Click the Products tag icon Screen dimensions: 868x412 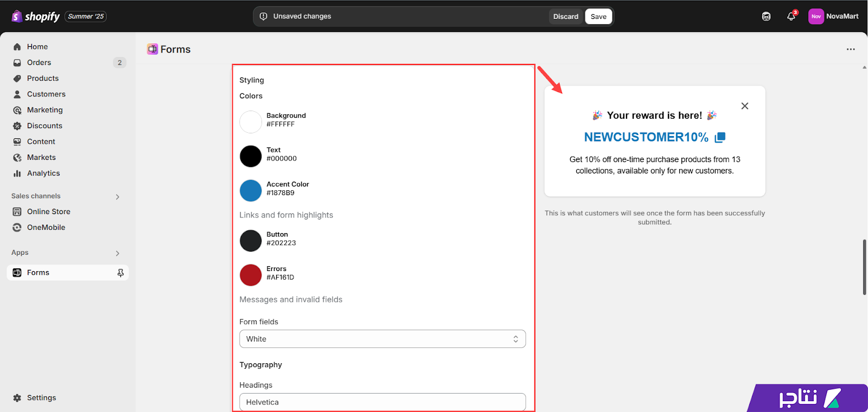point(17,78)
